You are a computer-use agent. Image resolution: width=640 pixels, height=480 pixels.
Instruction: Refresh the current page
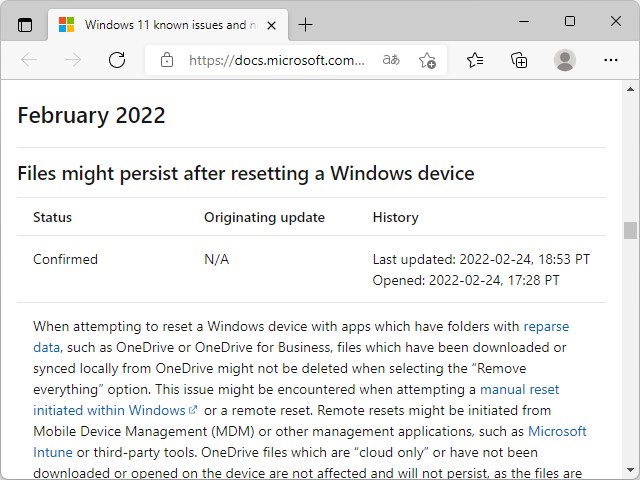coord(117,60)
